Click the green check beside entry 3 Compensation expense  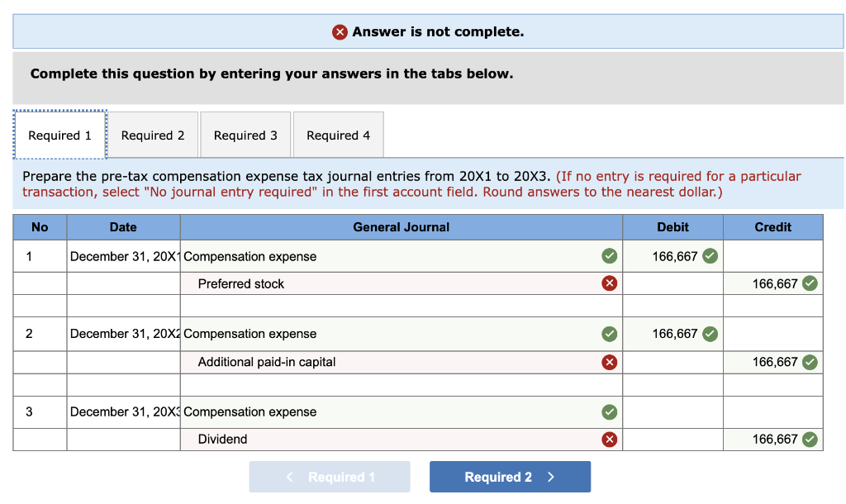(x=609, y=411)
